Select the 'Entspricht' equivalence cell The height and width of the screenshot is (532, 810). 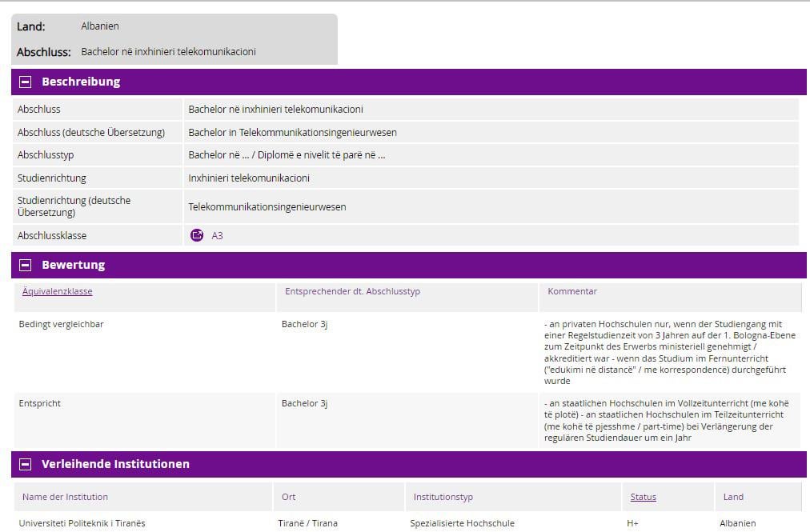tap(40, 403)
